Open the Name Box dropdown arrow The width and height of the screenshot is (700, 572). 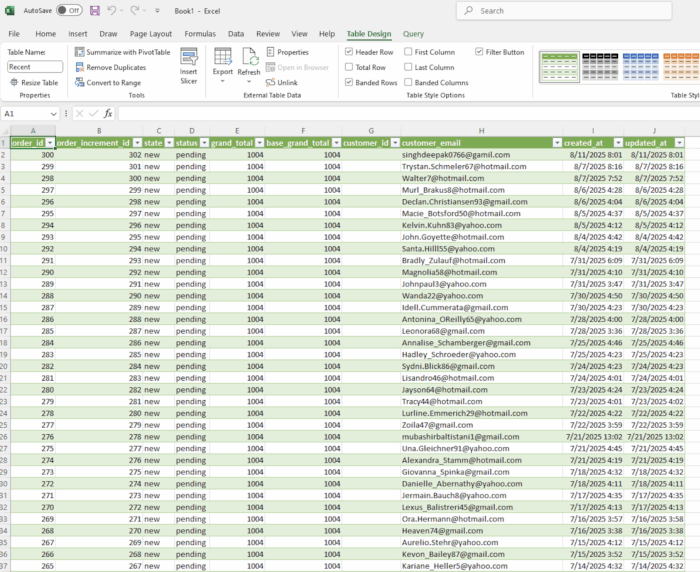click(54, 114)
